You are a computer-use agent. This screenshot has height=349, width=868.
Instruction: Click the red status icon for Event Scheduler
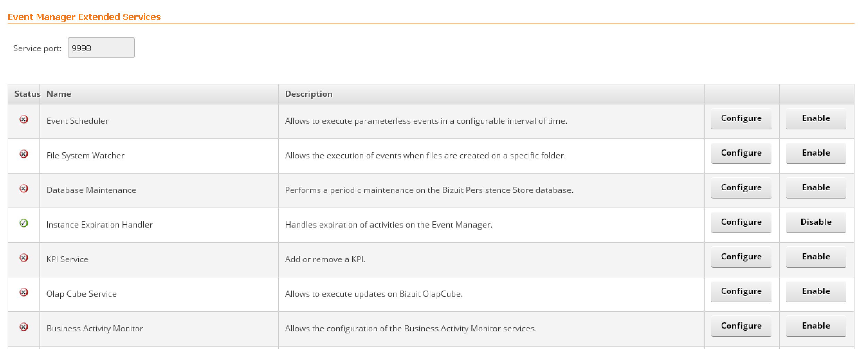pyautogui.click(x=24, y=119)
